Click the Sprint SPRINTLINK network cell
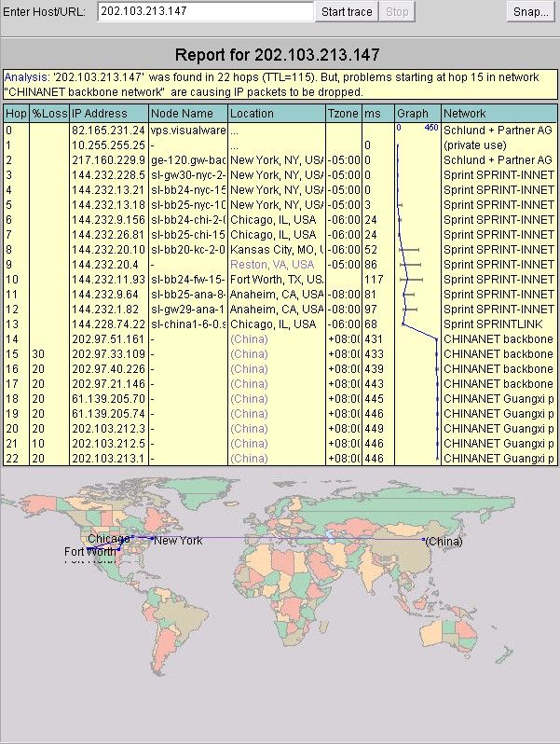Image resolution: width=560 pixels, height=744 pixels. [x=499, y=324]
